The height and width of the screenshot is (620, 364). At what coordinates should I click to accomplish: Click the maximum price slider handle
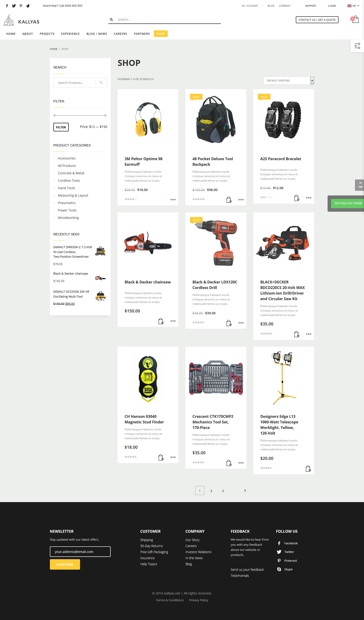point(105,115)
